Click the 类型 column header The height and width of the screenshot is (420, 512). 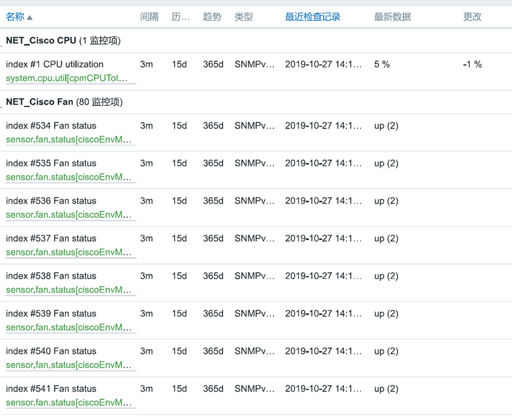243,17
